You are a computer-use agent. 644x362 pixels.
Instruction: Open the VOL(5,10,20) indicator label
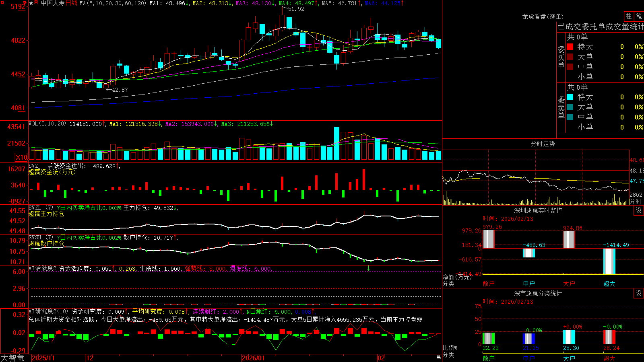pos(47,124)
